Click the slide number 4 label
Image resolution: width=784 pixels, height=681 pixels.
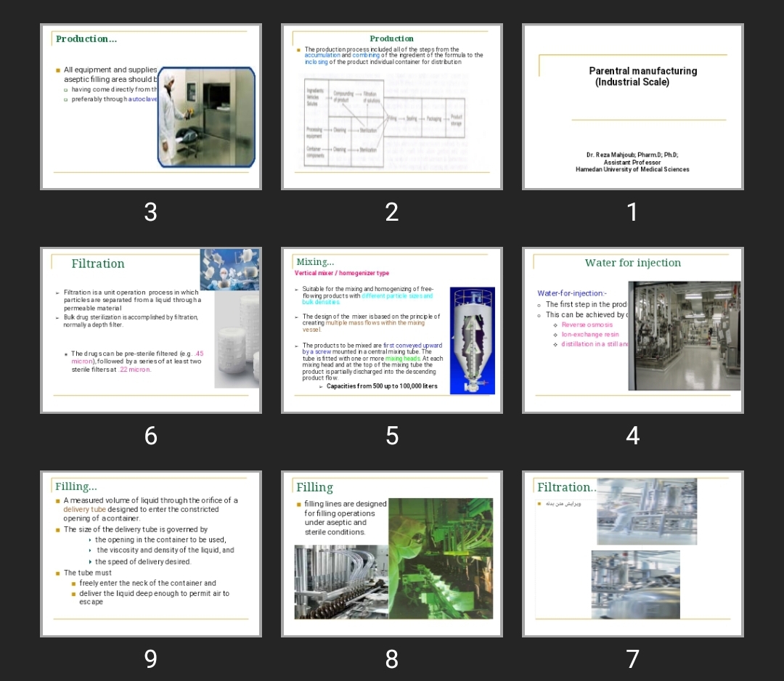(x=632, y=436)
